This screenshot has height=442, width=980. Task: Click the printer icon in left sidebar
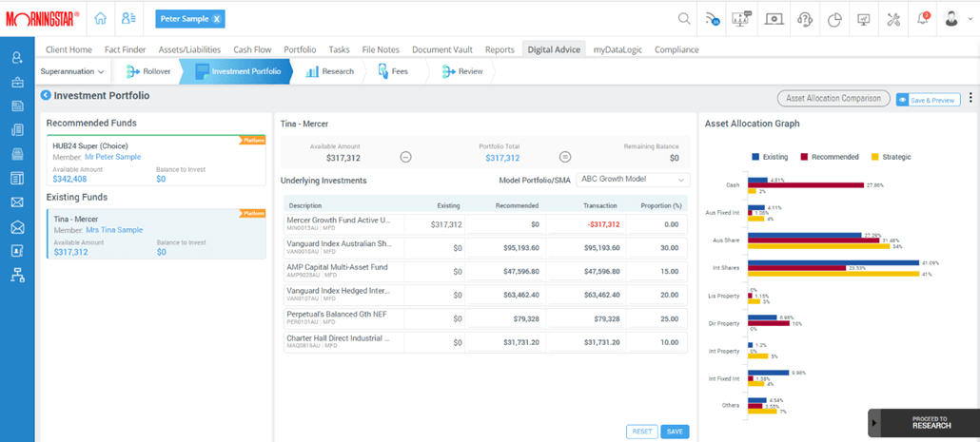pyautogui.click(x=17, y=154)
